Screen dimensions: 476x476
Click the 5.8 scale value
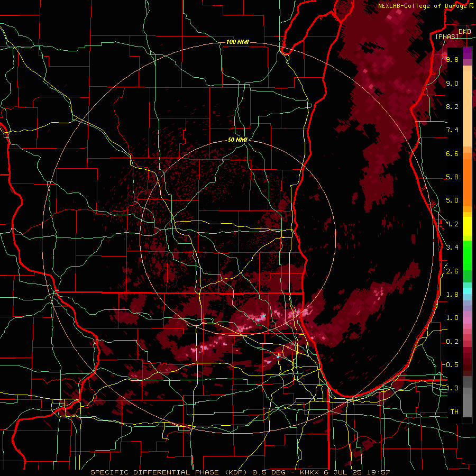pyautogui.click(x=452, y=177)
